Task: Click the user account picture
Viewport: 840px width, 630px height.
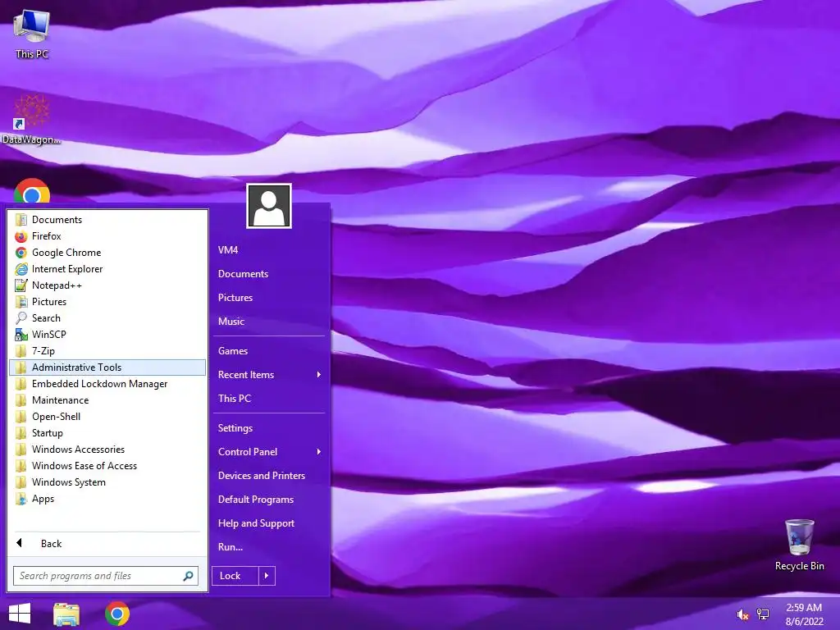Action: point(269,206)
